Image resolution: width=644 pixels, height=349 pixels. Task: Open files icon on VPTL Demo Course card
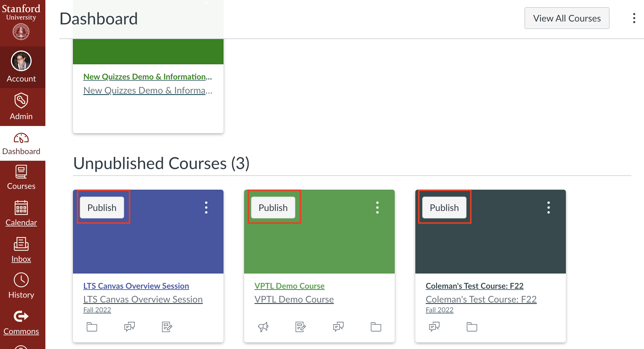376,327
